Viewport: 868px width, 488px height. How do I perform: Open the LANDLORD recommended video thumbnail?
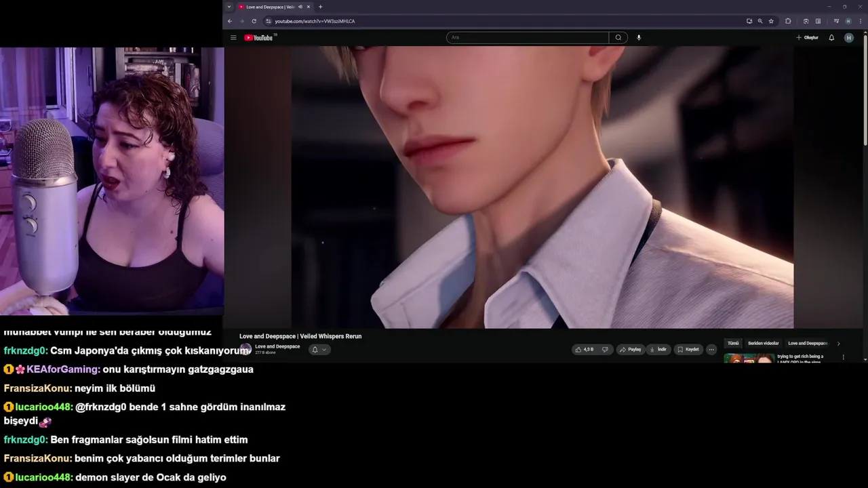pos(749,359)
